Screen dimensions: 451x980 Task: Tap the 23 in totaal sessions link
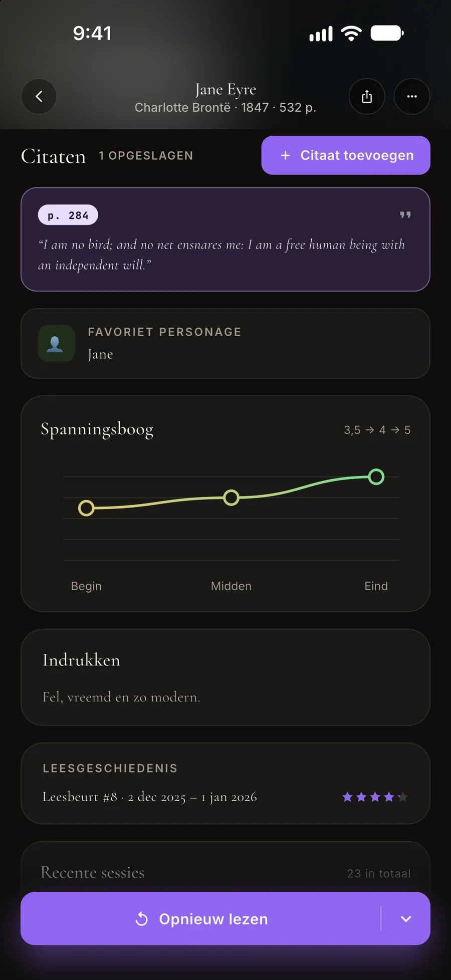pyautogui.click(x=379, y=873)
